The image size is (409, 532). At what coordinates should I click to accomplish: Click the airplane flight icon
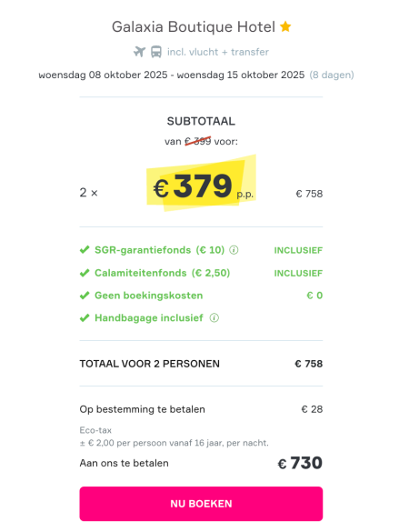(x=139, y=52)
